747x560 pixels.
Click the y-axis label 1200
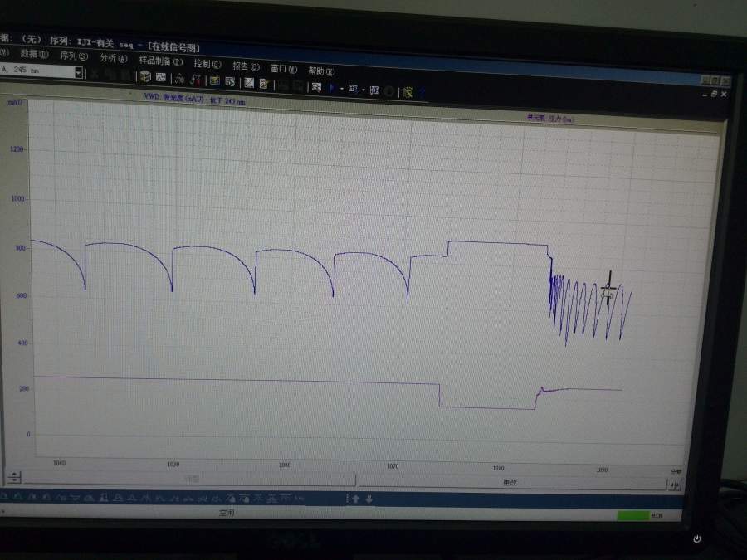point(17,149)
